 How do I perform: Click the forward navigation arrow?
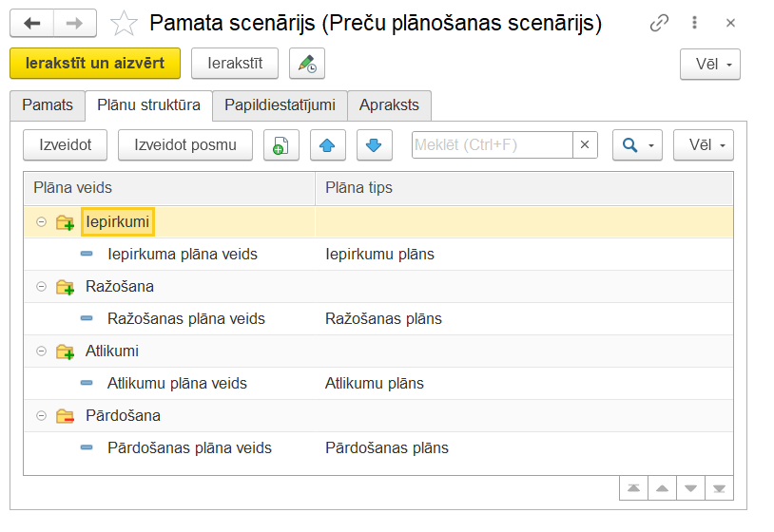point(74,23)
